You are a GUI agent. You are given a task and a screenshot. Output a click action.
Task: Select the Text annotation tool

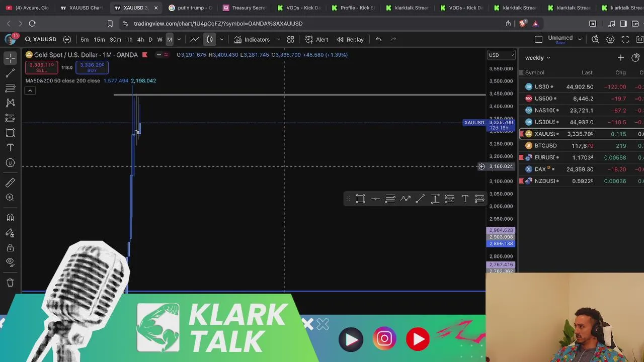[10, 148]
